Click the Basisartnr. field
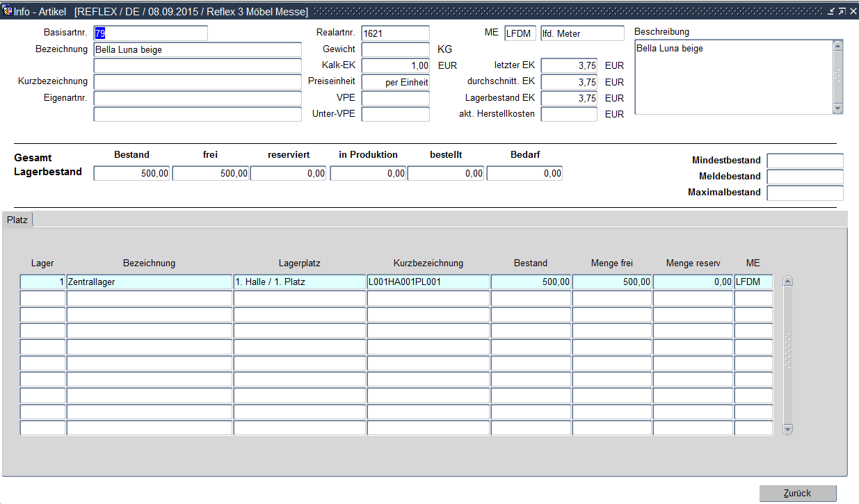Image resolution: width=859 pixels, height=504 pixels. click(150, 33)
